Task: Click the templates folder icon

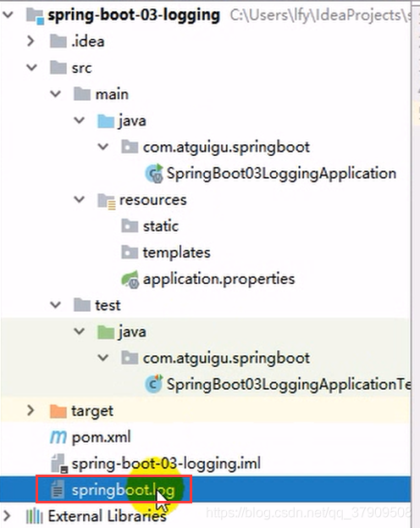Action: coord(130,253)
